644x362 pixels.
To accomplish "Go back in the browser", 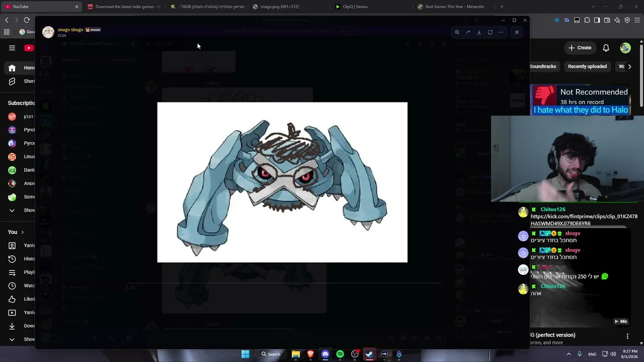I will pos(7,20).
